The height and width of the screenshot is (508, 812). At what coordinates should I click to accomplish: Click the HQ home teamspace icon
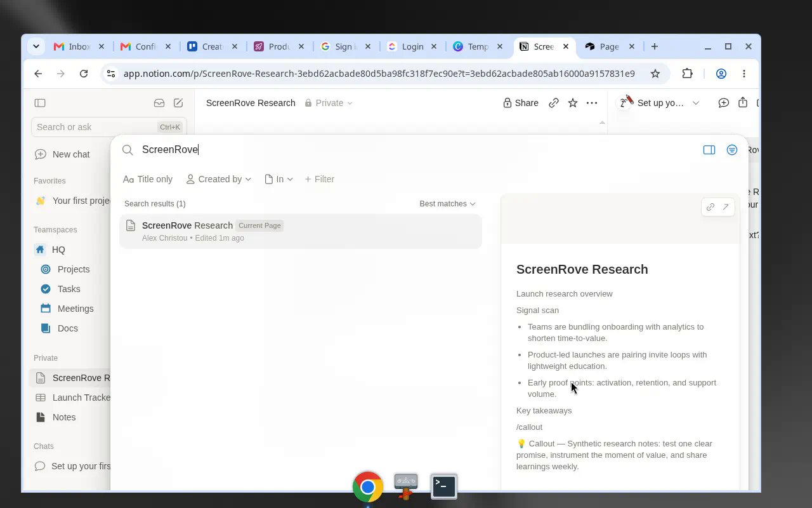point(41,250)
